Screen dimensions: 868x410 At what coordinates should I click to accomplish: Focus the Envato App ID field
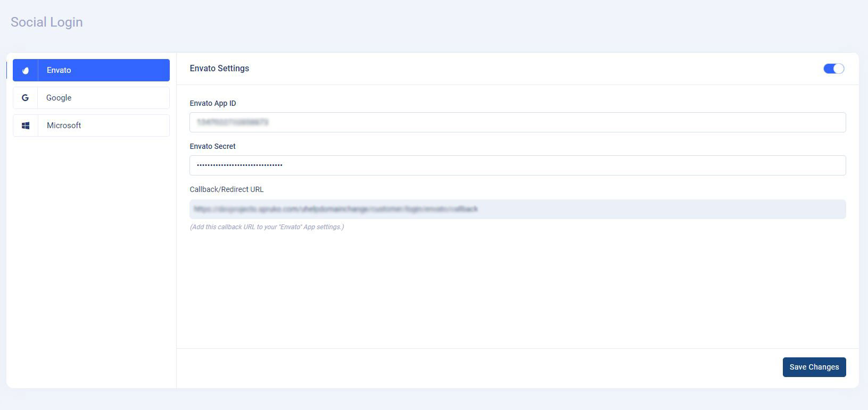tap(517, 122)
